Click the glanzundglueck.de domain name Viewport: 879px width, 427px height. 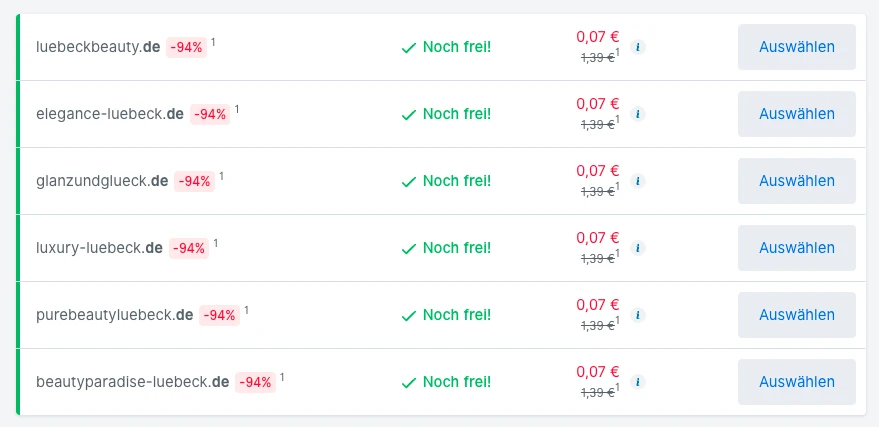coord(101,181)
